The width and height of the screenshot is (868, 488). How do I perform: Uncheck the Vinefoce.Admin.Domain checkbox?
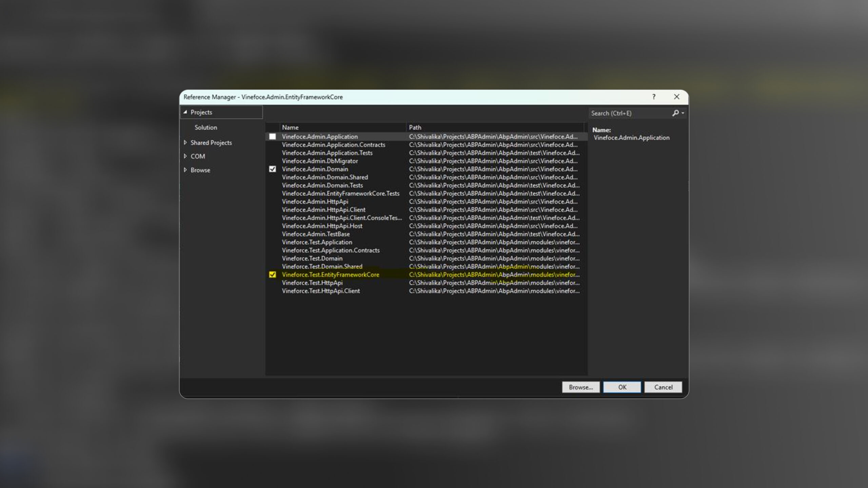point(272,169)
